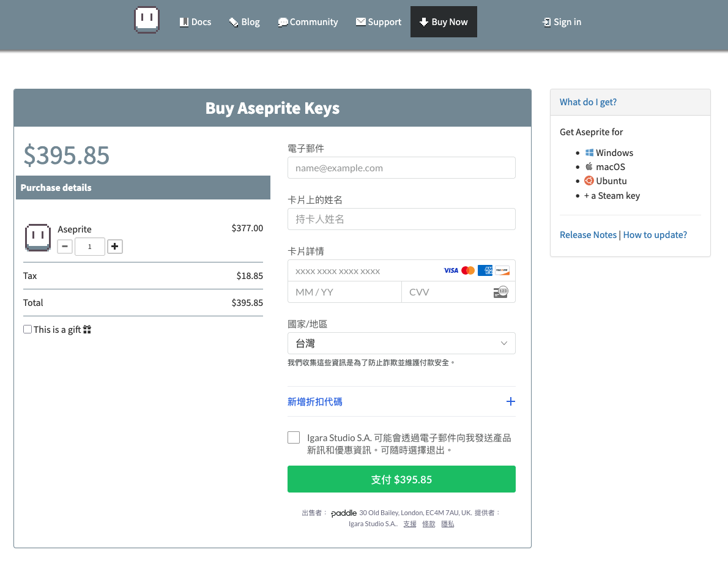Image resolution: width=728 pixels, height=569 pixels.
Task: Click the green 支付 $395.85 pay button
Action: [x=401, y=479]
